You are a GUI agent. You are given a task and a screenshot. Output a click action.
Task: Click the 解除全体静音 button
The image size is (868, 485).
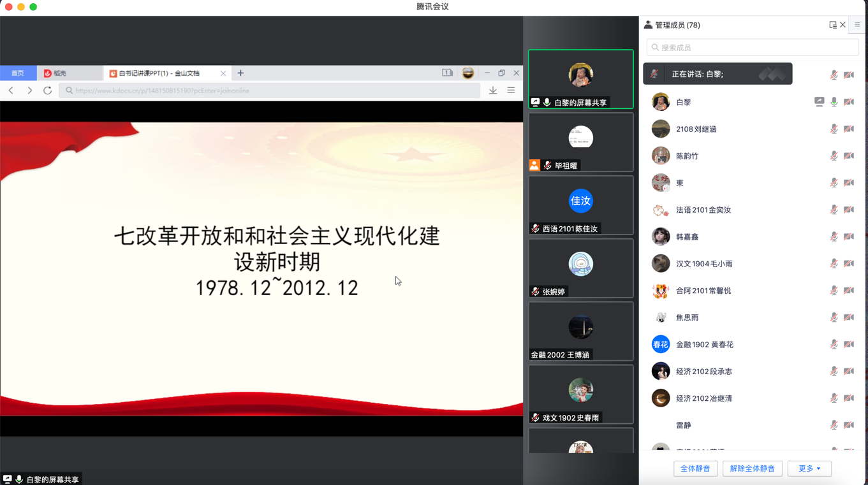click(x=752, y=468)
